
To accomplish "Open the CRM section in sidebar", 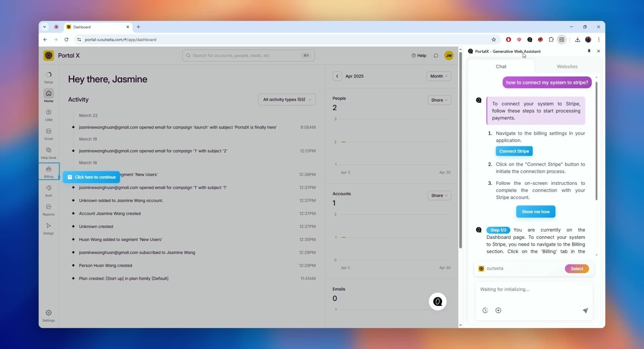I will (x=49, y=115).
